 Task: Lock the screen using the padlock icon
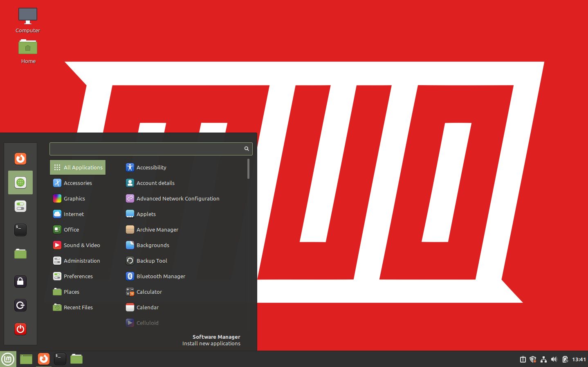pyautogui.click(x=20, y=281)
